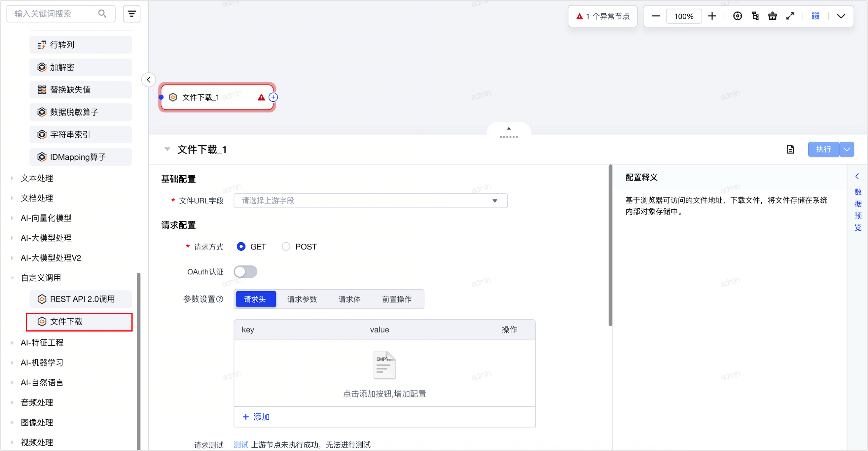Click the 输入关键词搜索 search field
This screenshot has width=868, height=451.
61,14
